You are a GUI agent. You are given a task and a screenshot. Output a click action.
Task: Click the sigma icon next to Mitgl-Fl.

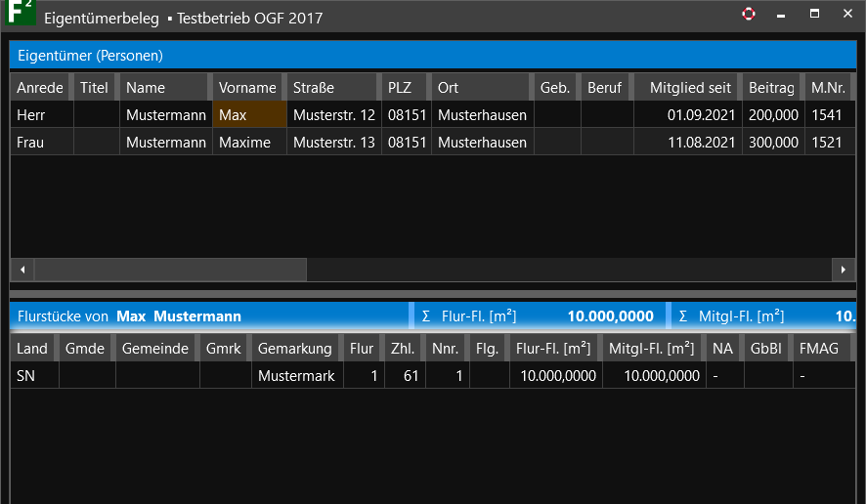(x=682, y=316)
